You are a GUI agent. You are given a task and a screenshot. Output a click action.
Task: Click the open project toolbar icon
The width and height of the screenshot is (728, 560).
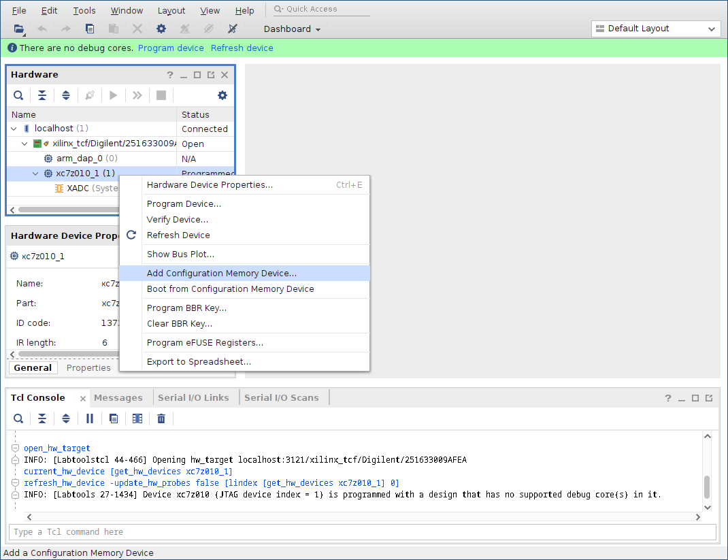(x=18, y=29)
